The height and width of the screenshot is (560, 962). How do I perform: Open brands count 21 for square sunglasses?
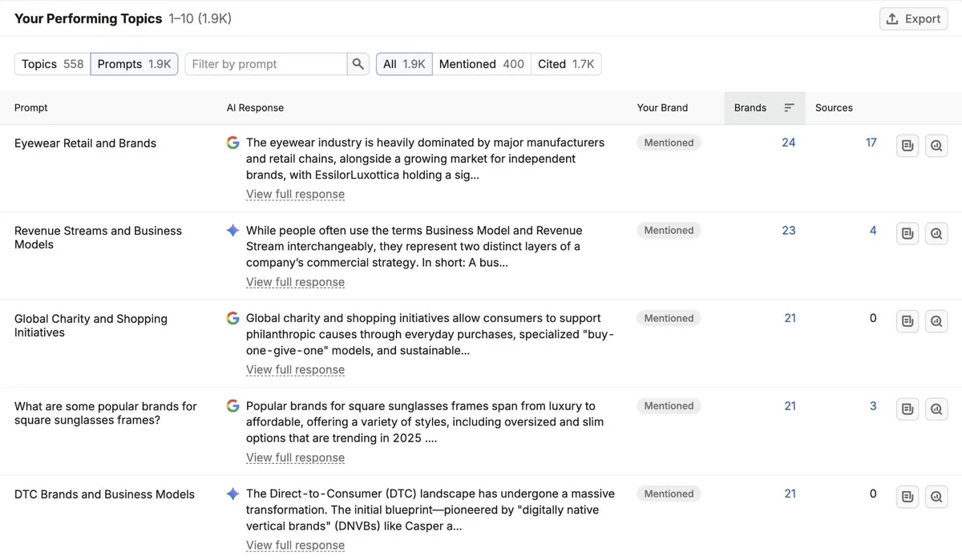[x=790, y=406]
